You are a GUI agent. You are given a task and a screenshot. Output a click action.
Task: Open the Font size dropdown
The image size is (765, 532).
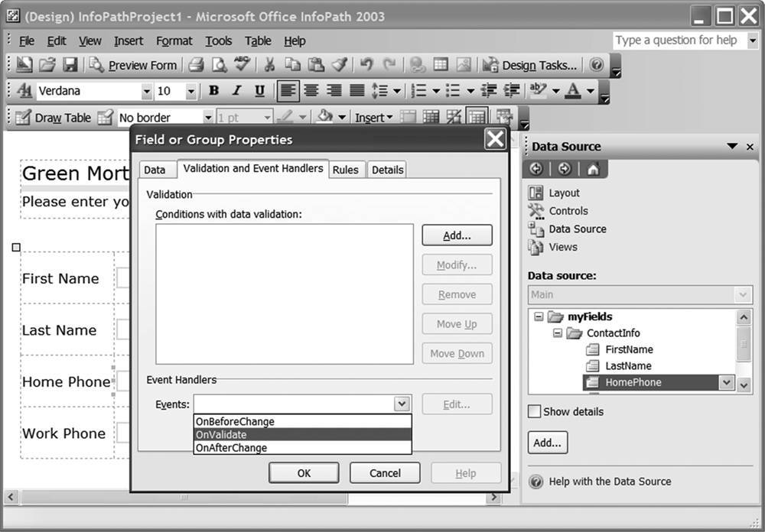191,91
